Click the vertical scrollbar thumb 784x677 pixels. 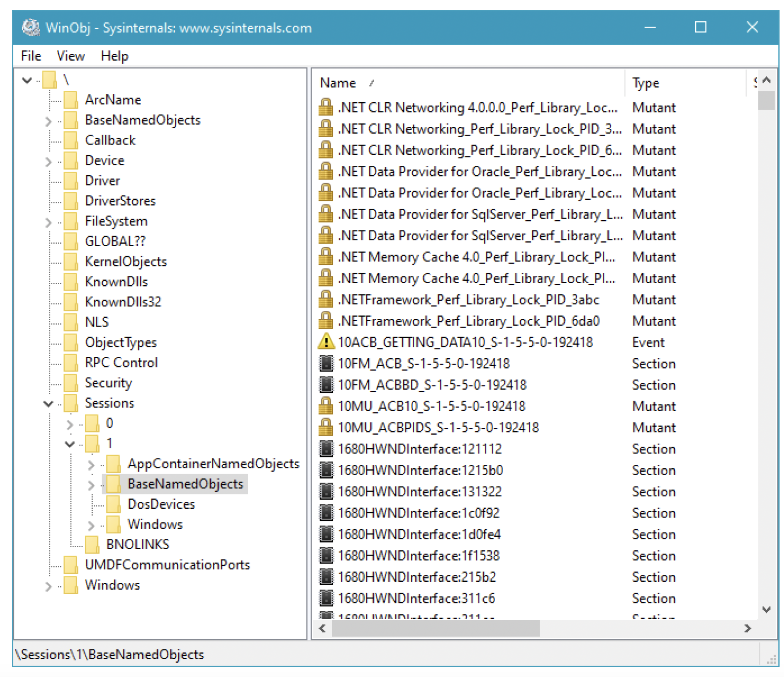[766, 100]
